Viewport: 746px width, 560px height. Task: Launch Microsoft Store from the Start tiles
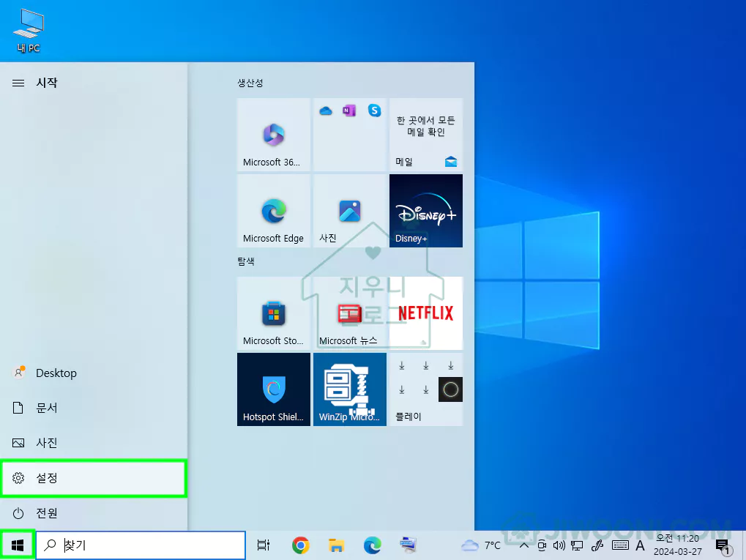point(273,313)
